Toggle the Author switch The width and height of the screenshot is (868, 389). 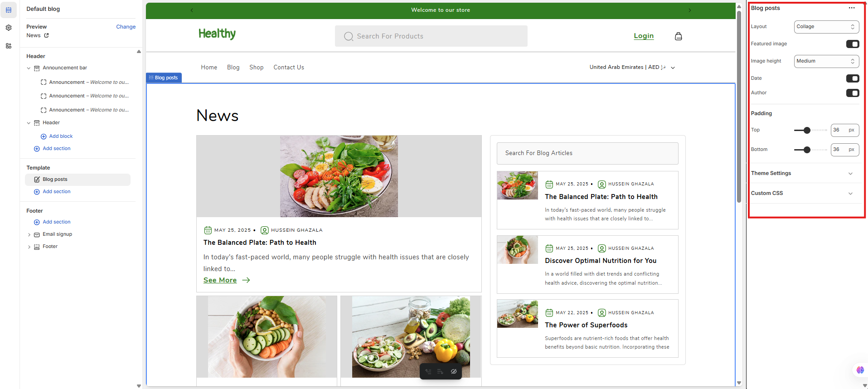tap(853, 93)
